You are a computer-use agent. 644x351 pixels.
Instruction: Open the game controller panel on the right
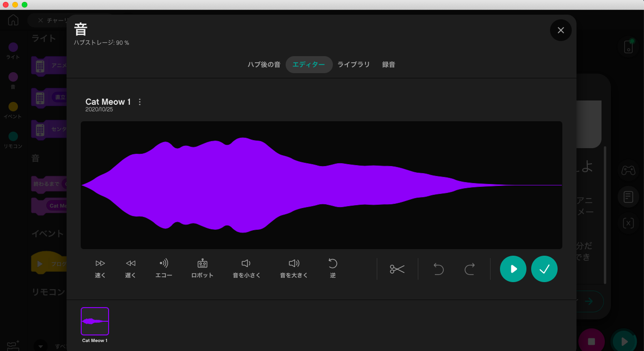tap(628, 170)
